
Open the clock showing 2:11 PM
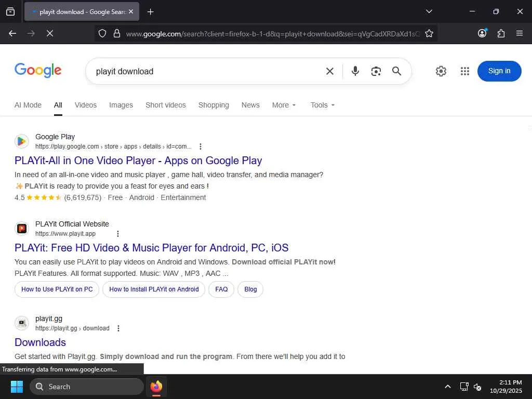point(506,387)
